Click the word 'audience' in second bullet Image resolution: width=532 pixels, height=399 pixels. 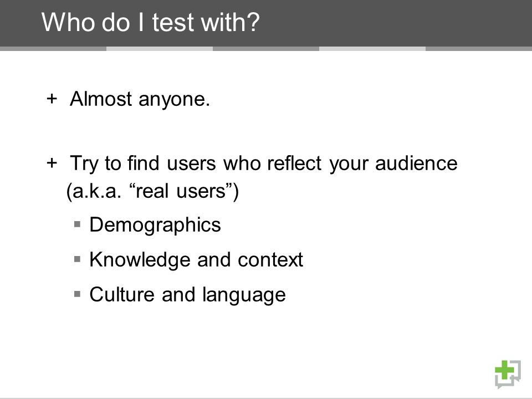[416, 163]
